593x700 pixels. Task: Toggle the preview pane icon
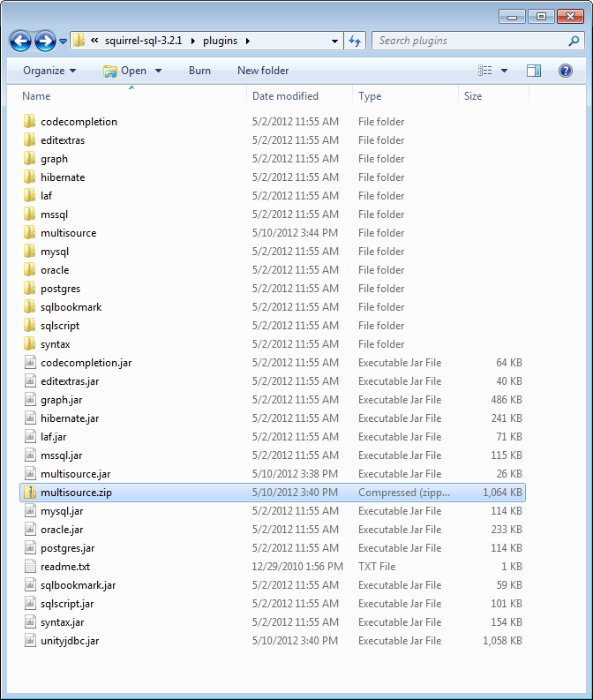coord(534,71)
